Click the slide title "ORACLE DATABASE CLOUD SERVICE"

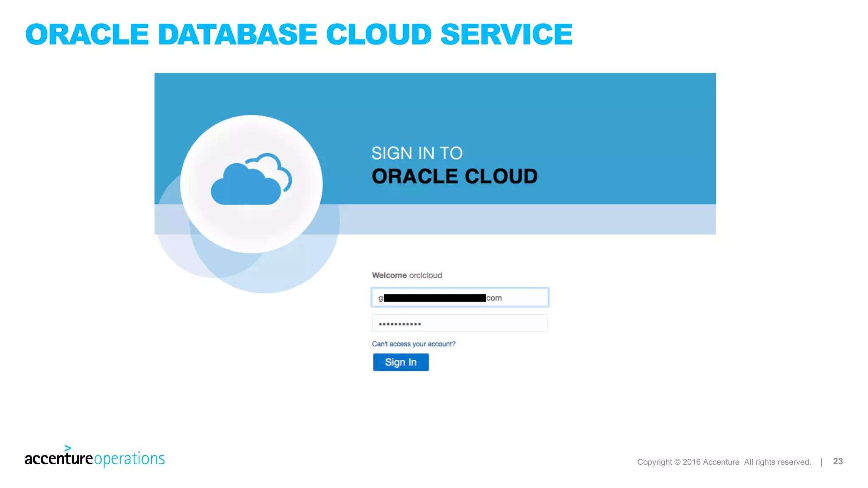[299, 34]
